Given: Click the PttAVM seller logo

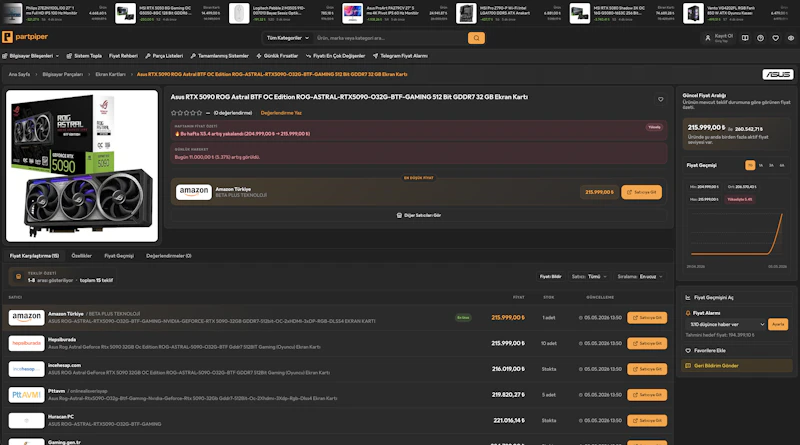Looking at the screenshot, I should pos(27,394).
